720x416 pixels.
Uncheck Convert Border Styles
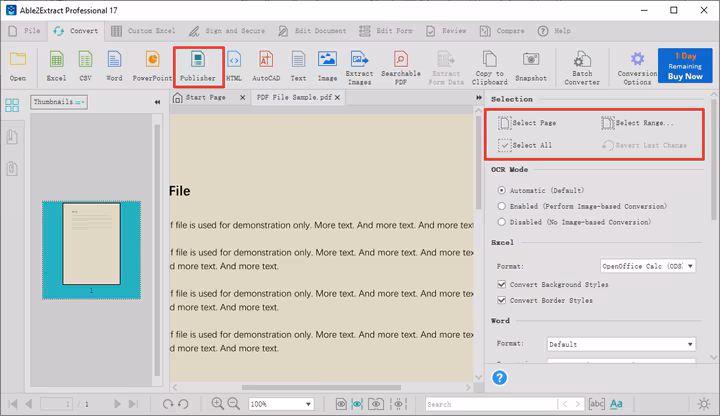tap(501, 300)
